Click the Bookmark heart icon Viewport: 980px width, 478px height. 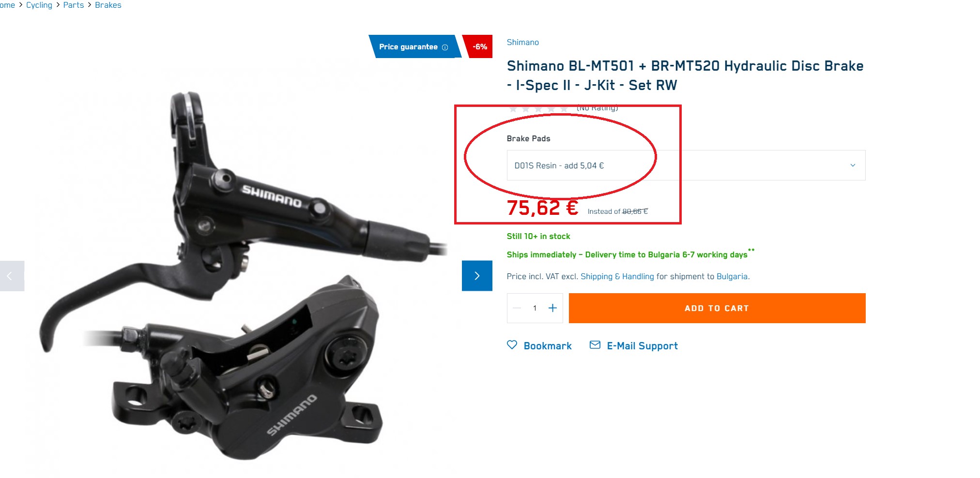pyautogui.click(x=512, y=345)
